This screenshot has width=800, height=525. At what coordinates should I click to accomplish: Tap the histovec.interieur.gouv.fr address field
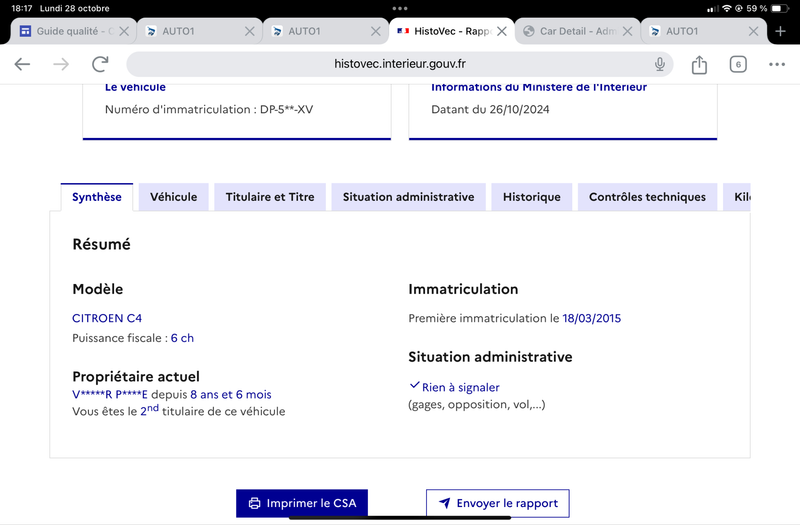(400, 64)
